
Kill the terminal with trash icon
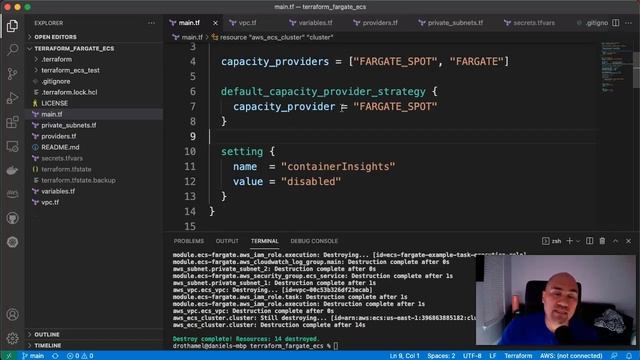coord(602,241)
